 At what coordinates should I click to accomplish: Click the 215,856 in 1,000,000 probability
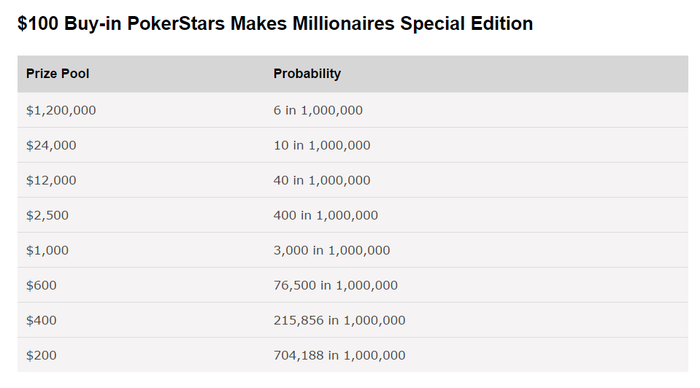[x=340, y=320]
